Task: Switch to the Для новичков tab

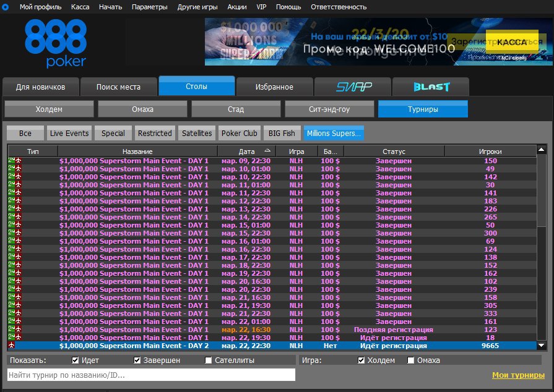Action: [41, 87]
